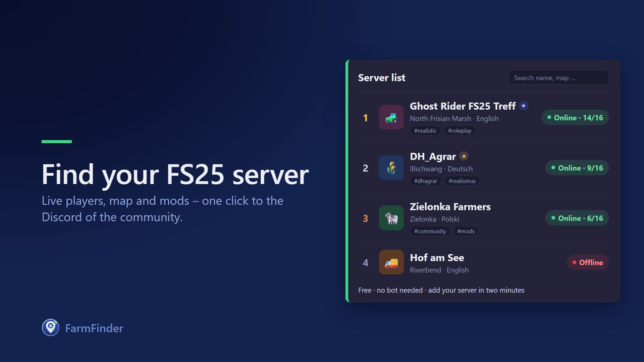Click rank number 1 in the list

pos(366,118)
